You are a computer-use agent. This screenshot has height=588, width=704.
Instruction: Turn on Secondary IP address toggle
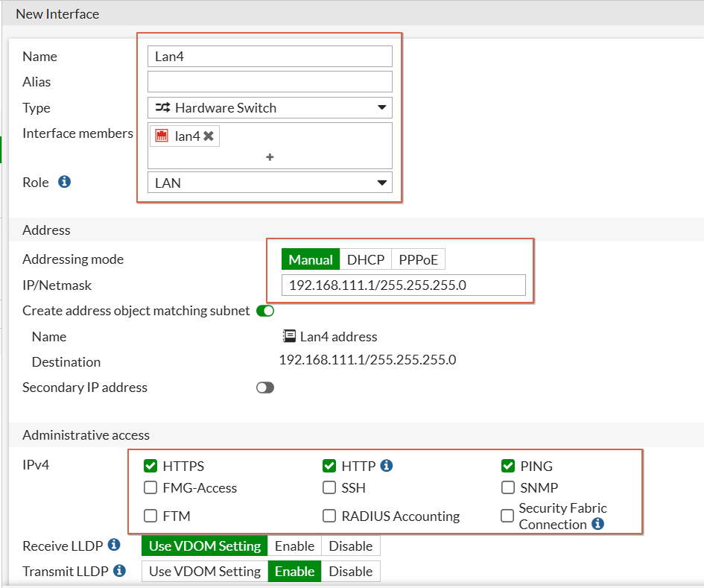pos(265,388)
